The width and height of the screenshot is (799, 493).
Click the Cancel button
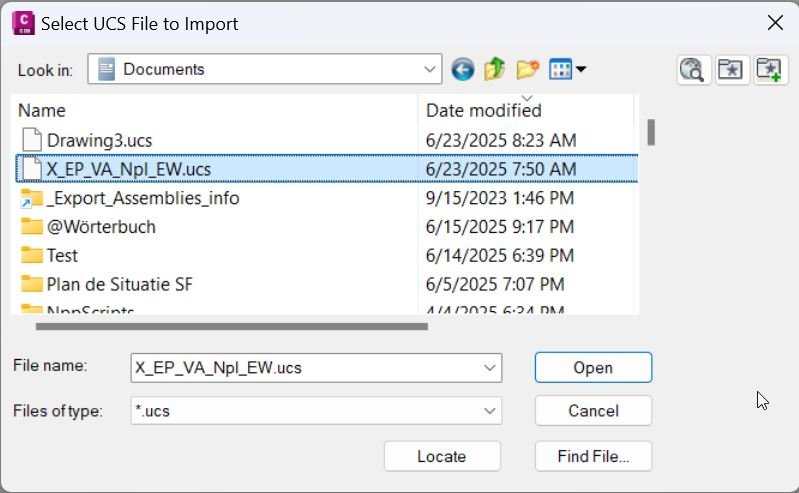[x=593, y=410]
